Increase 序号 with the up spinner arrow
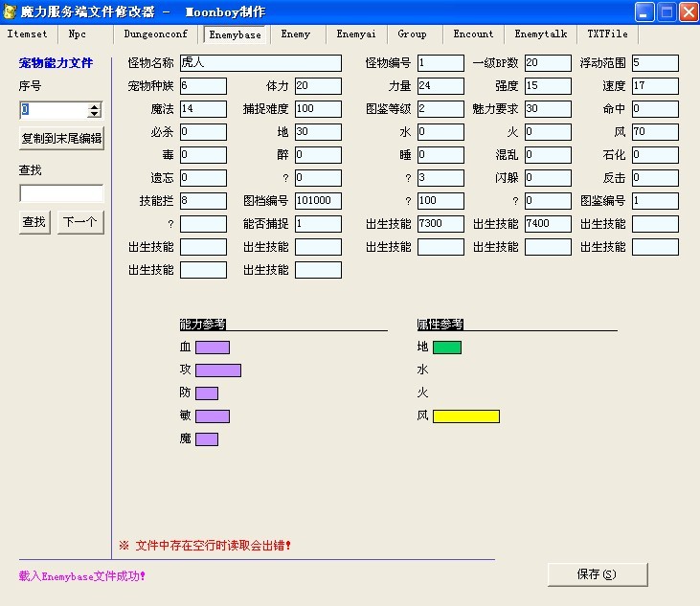700x606 pixels. pos(94,105)
